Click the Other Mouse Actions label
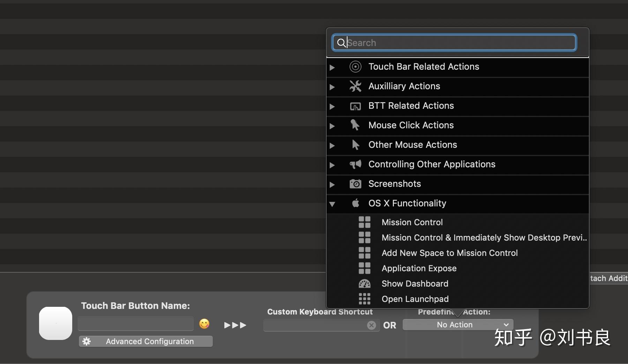 [412, 145]
